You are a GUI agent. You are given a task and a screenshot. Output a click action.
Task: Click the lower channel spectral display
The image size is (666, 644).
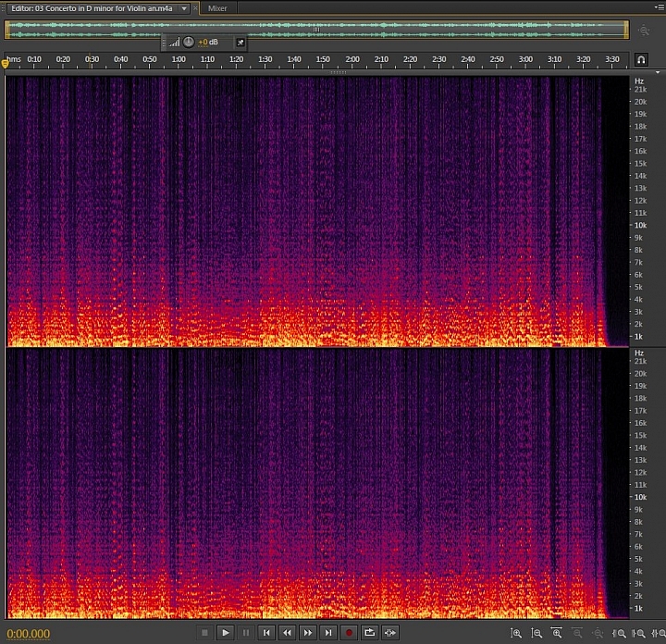[x=317, y=483]
